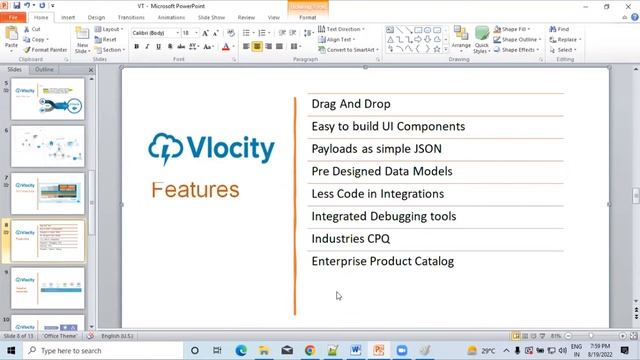Click zoom in plus button

click(x=622, y=336)
